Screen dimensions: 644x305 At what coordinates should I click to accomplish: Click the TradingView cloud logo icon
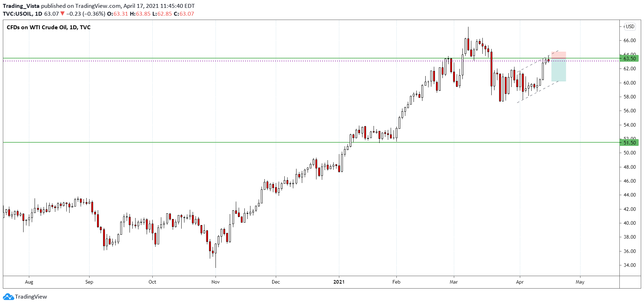(x=8, y=296)
